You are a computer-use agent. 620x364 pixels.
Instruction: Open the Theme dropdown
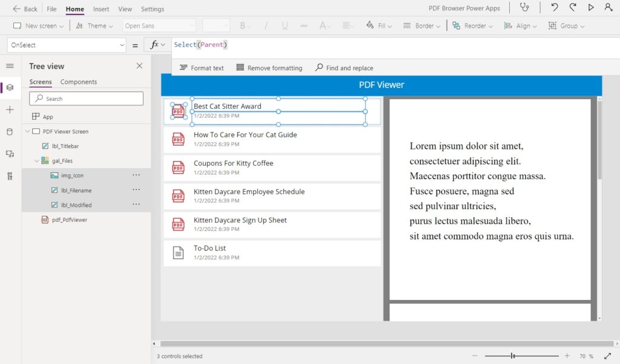click(x=94, y=25)
